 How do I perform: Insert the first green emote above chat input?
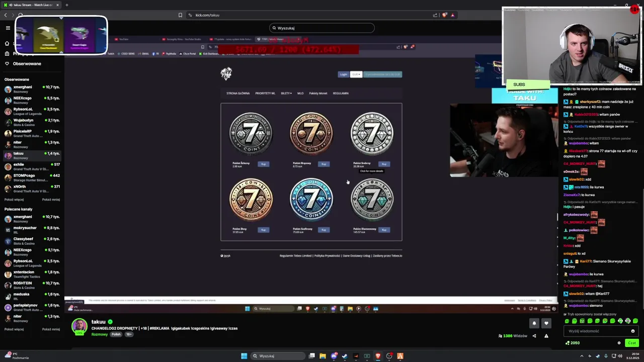coord(567,321)
